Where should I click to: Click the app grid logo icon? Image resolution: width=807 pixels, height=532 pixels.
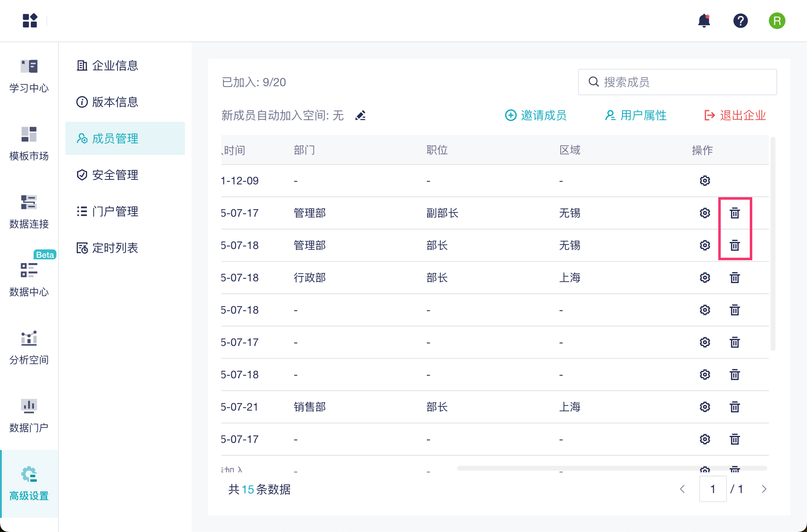30,21
